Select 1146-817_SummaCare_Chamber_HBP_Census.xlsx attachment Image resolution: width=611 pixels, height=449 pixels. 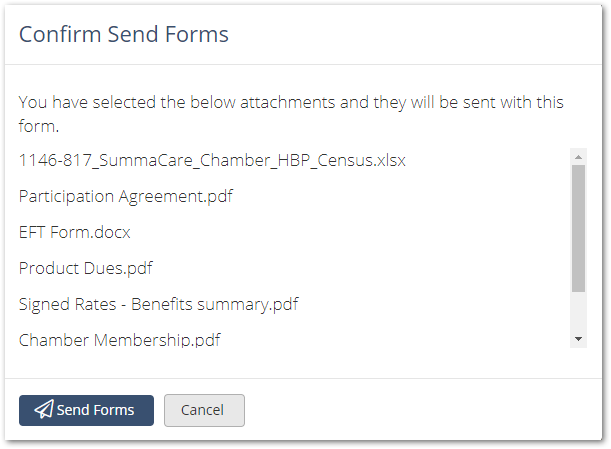[x=212, y=160]
